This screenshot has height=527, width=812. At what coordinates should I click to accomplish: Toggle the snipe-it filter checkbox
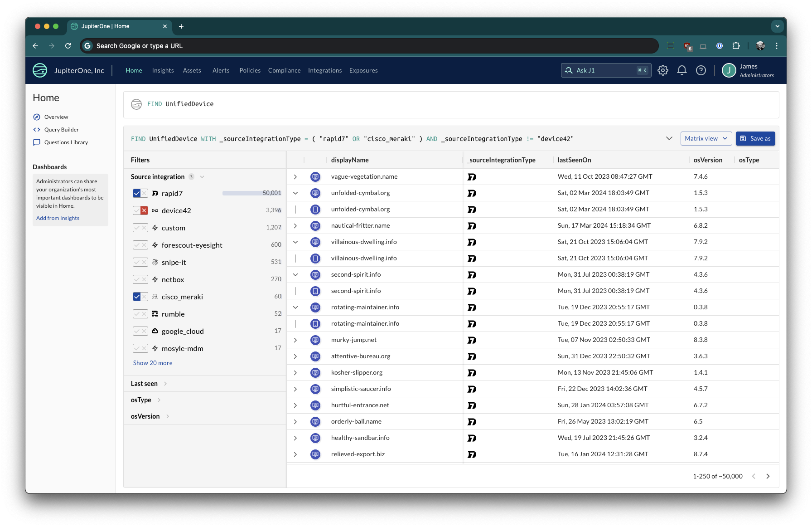tap(140, 262)
